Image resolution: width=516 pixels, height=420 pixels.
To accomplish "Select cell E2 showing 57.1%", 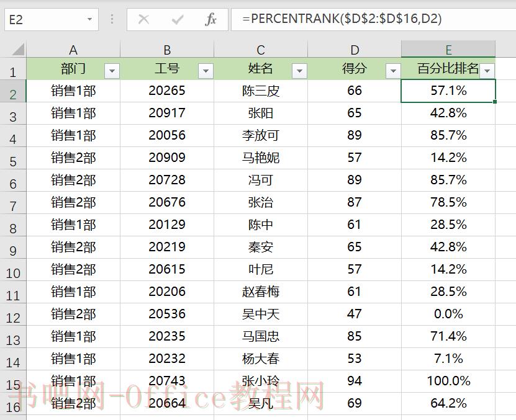I will pyautogui.click(x=448, y=91).
